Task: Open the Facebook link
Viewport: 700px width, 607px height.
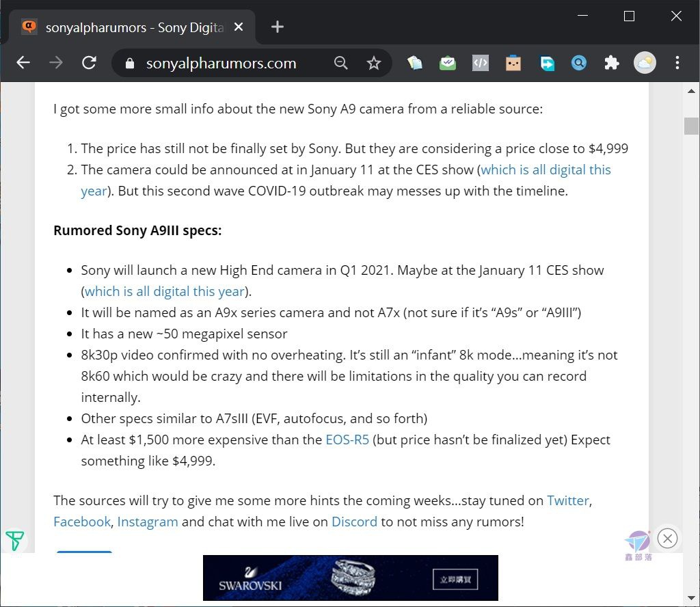Action: point(82,522)
